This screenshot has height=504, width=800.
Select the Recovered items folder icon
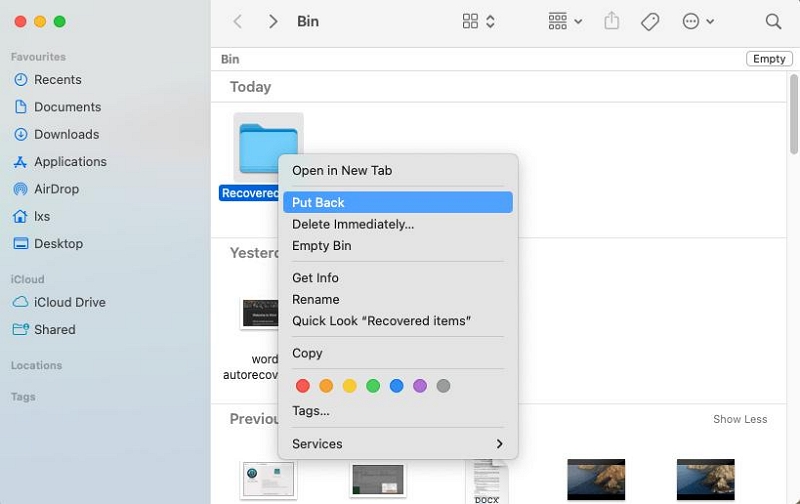[268, 148]
